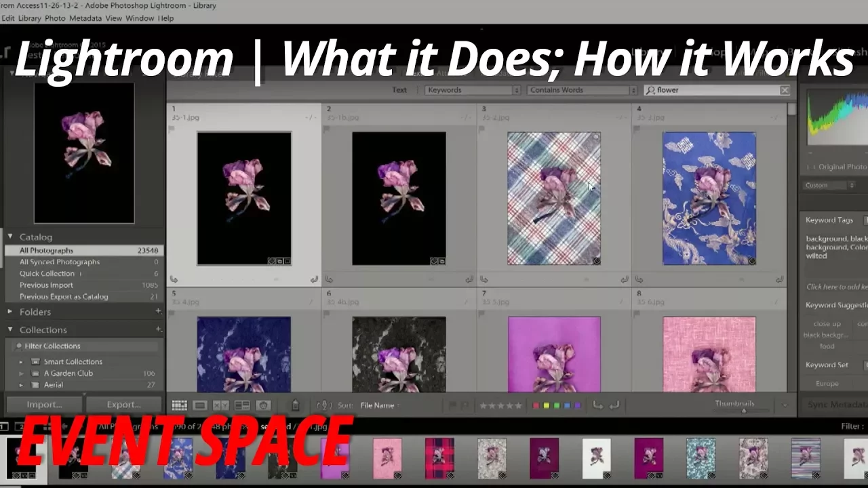Screen dimensions: 868x488
Task: Add 'close up' keyword suggestion
Action: pos(827,324)
